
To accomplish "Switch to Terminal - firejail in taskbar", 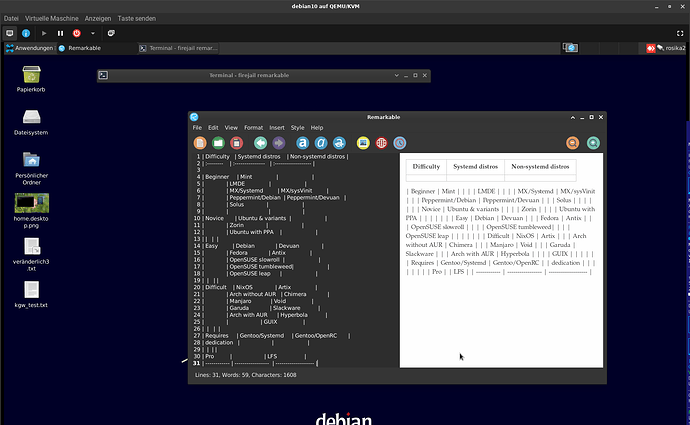I will click(x=178, y=48).
